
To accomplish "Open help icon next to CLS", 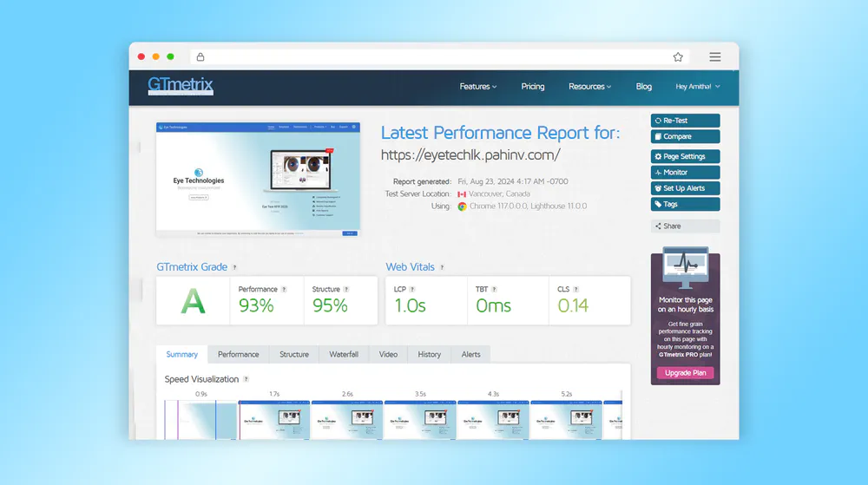I will coord(576,289).
